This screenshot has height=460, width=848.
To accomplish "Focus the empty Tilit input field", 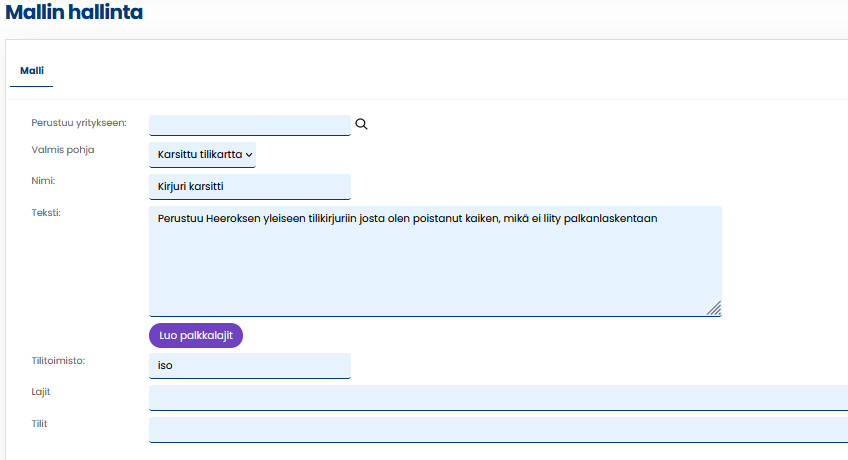I will (x=498, y=430).
